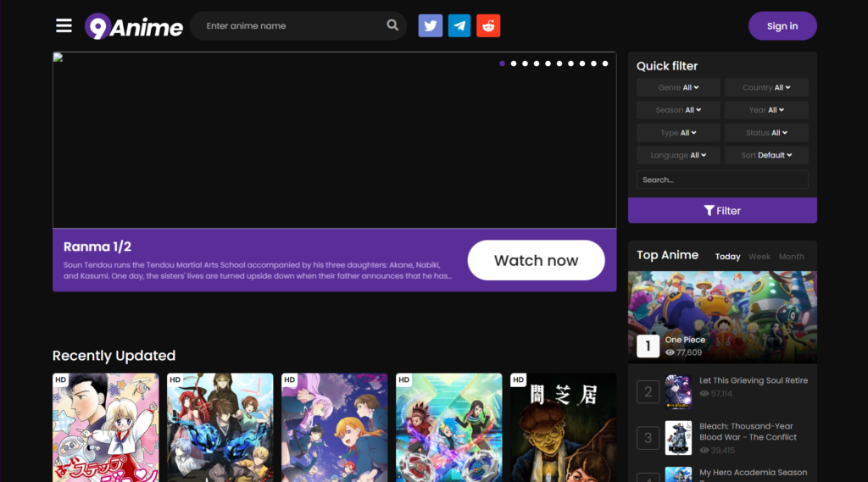
Task: Select the first carousel dot
Action: click(502, 64)
